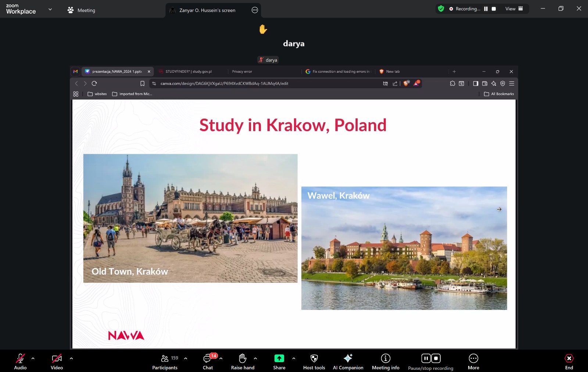Pause the recording in bottom toolbar
Screen dimensions: 588x372
[426, 358]
